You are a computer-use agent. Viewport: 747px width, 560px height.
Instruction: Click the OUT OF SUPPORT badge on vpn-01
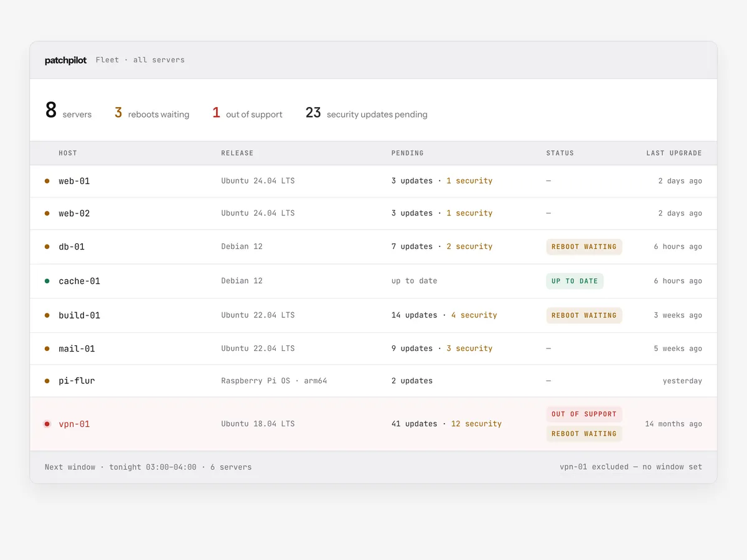point(584,414)
